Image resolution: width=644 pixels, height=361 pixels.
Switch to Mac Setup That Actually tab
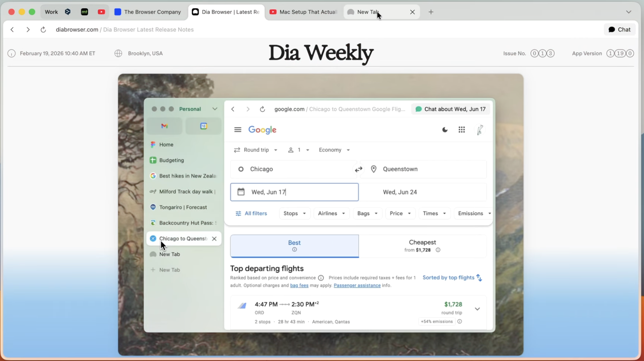point(303,12)
